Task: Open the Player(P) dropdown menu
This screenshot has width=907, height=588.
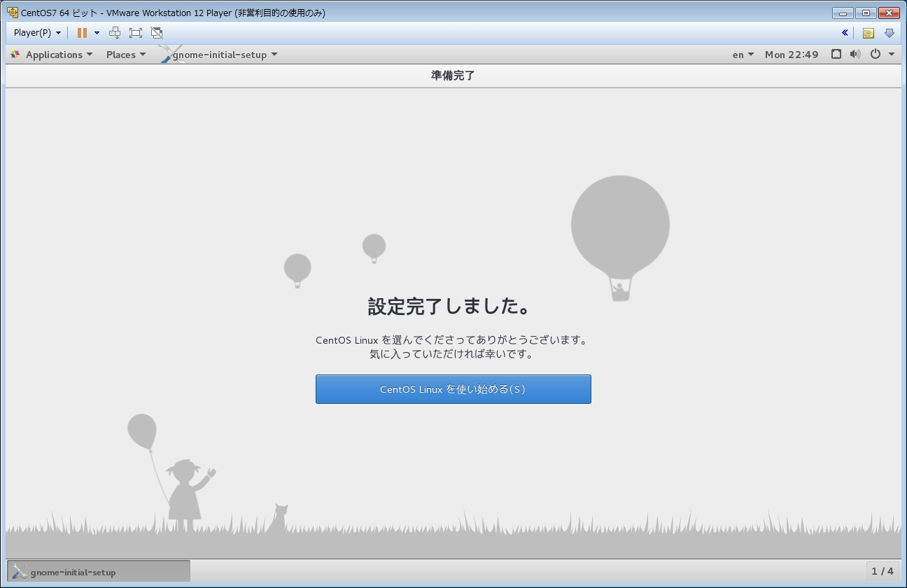Action: pos(37,33)
